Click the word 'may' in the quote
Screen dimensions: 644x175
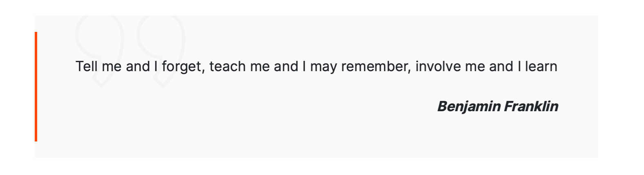click(324, 67)
